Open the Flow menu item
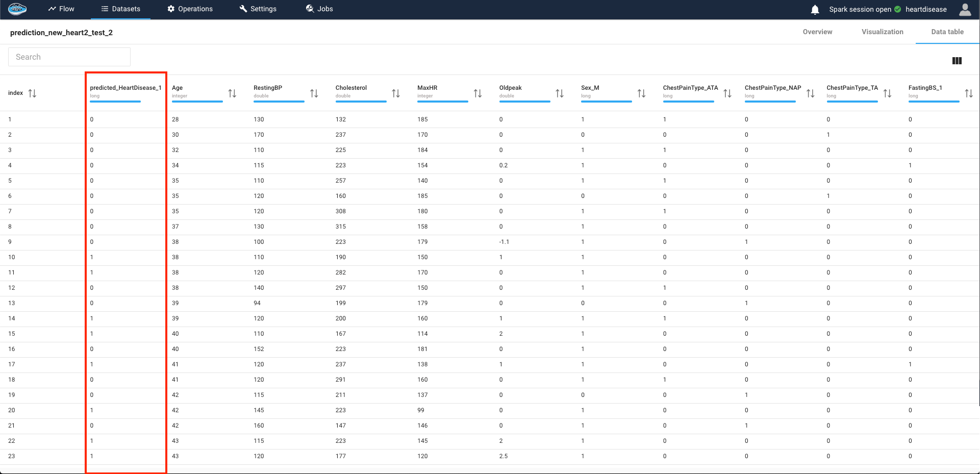This screenshot has height=474, width=980. tap(61, 9)
